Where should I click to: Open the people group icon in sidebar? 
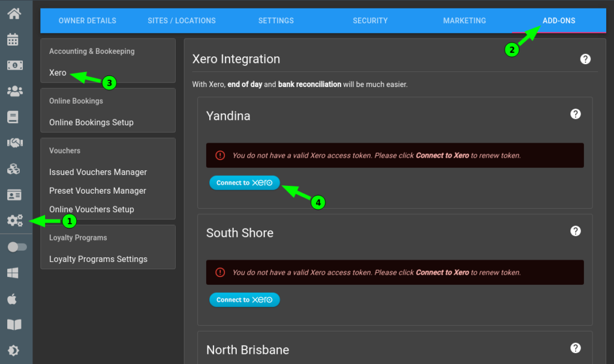tap(15, 91)
